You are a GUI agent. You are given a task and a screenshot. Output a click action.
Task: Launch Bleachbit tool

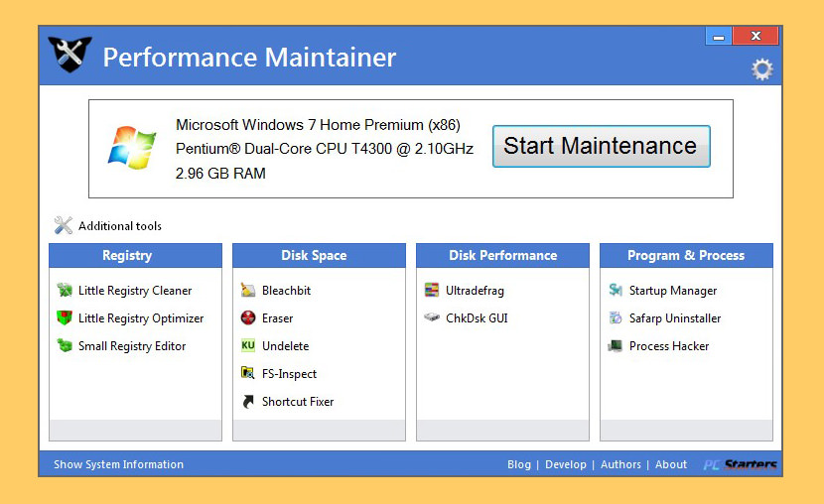click(286, 291)
